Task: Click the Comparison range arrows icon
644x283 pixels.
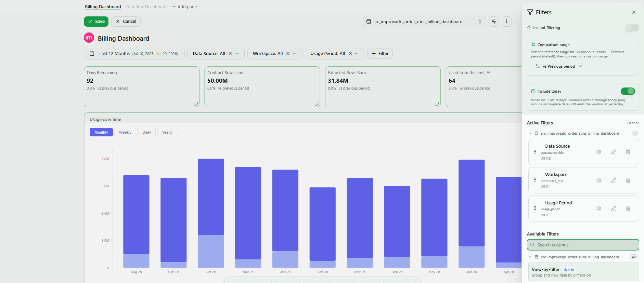Action: click(533, 45)
